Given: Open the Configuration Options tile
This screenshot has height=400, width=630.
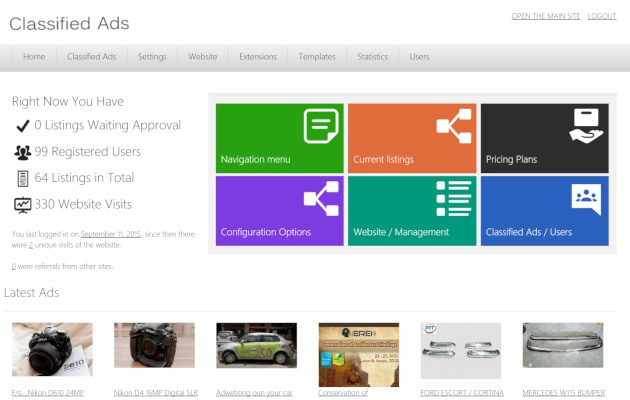Looking at the screenshot, I should (x=279, y=210).
